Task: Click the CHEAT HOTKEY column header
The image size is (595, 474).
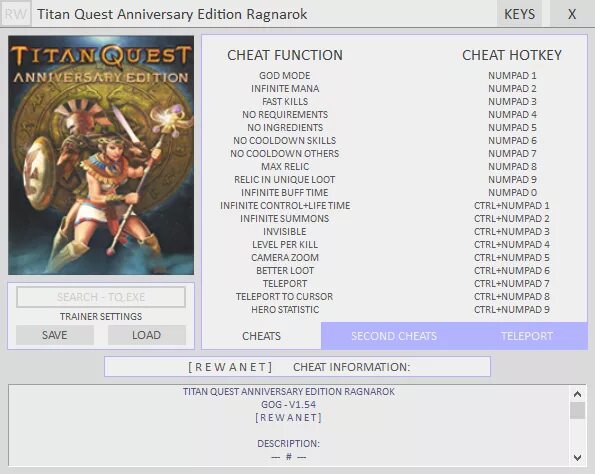Action: (x=512, y=55)
